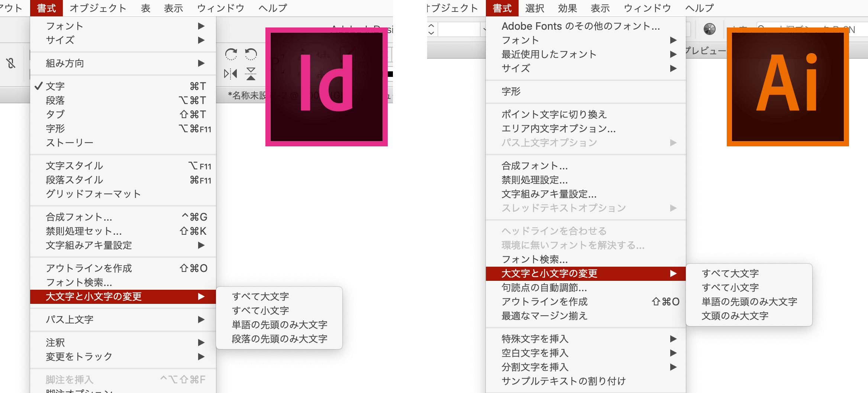Choose サンプルテキストの割り付け in Illustrator
The height and width of the screenshot is (393, 868).
[586, 381]
